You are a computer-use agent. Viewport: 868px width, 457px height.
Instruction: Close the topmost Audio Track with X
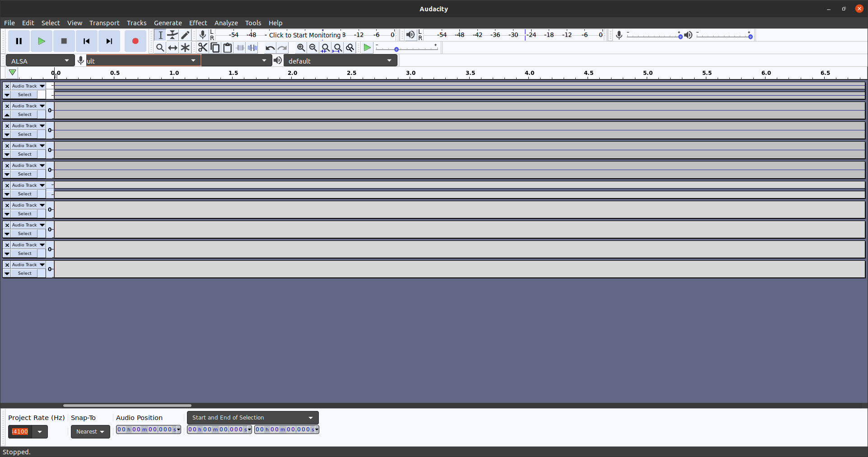click(7, 86)
